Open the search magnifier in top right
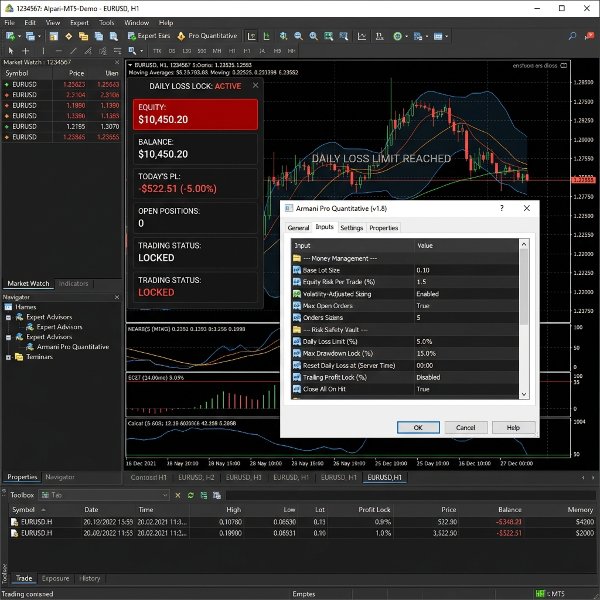This screenshot has height=600, width=600. [572, 36]
